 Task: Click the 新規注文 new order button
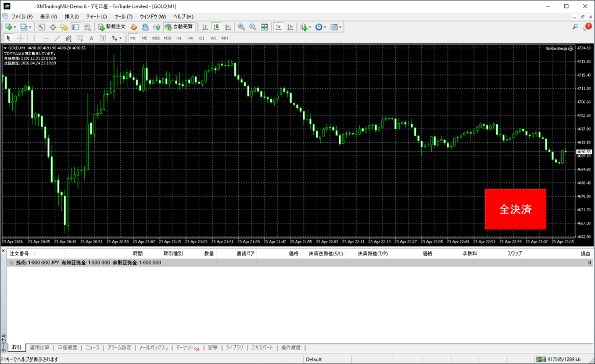tap(112, 27)
